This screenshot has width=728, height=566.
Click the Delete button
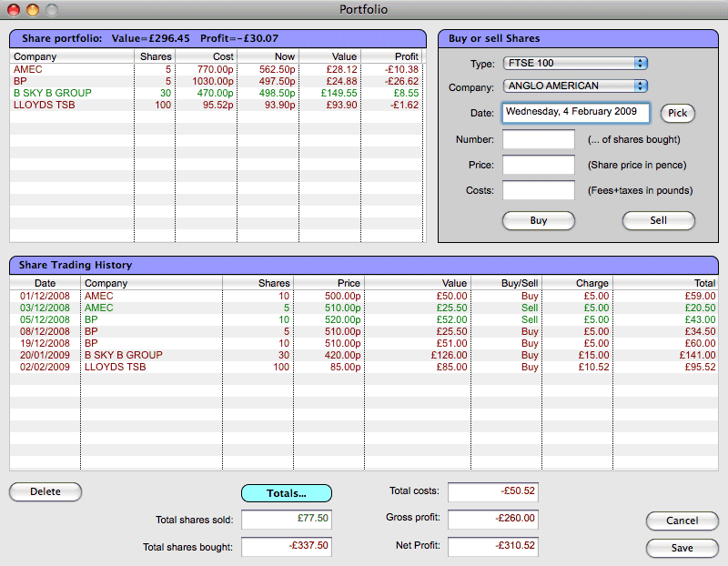pyautogui.click(x=45, y=491)
